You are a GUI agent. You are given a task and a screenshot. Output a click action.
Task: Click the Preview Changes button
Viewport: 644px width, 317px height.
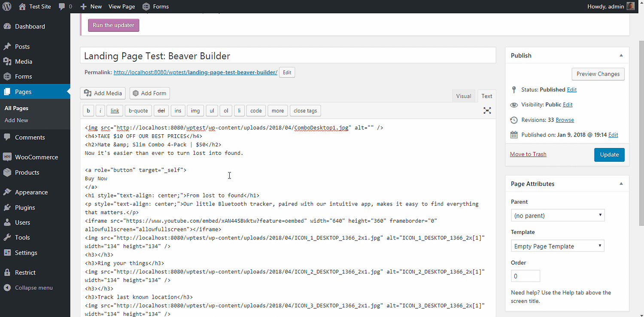(x=598, y=74)
